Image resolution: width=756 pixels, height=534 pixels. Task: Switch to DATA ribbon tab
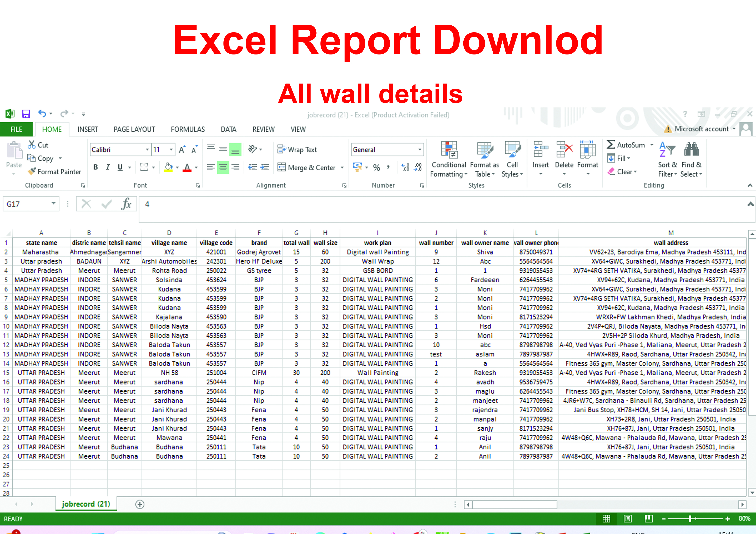pos(228,129)
